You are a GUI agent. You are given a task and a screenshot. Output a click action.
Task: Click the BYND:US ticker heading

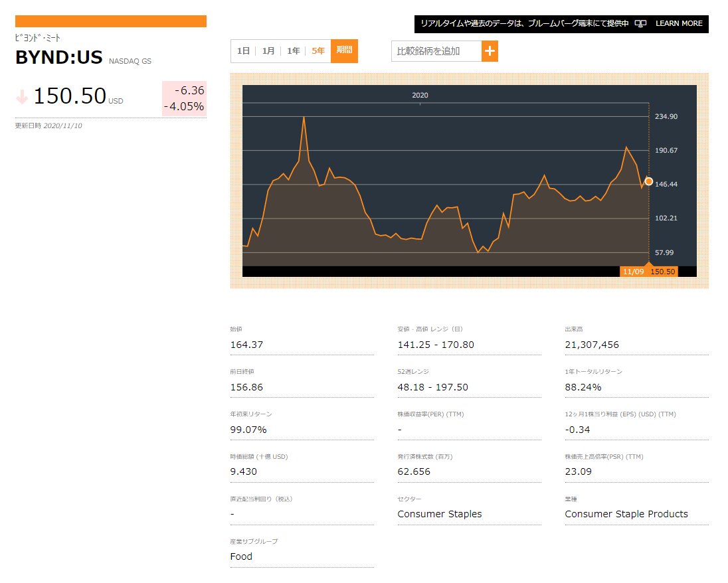(59, 58)
